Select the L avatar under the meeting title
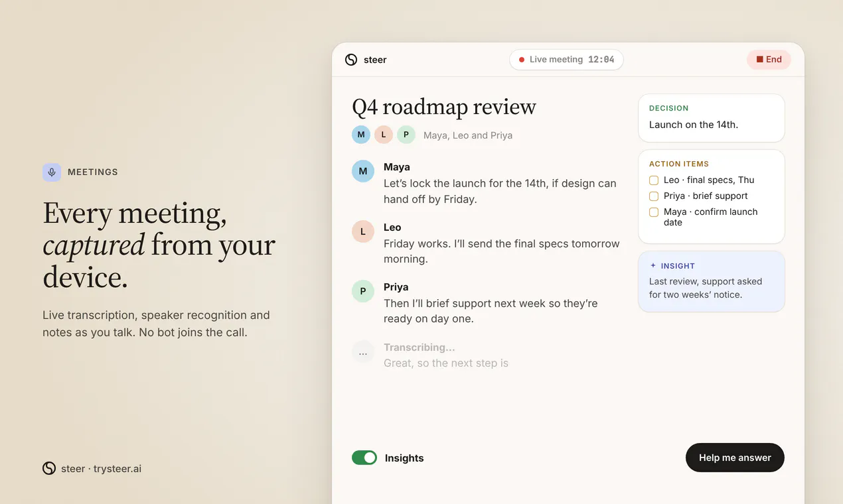 (x=384, y=135)
